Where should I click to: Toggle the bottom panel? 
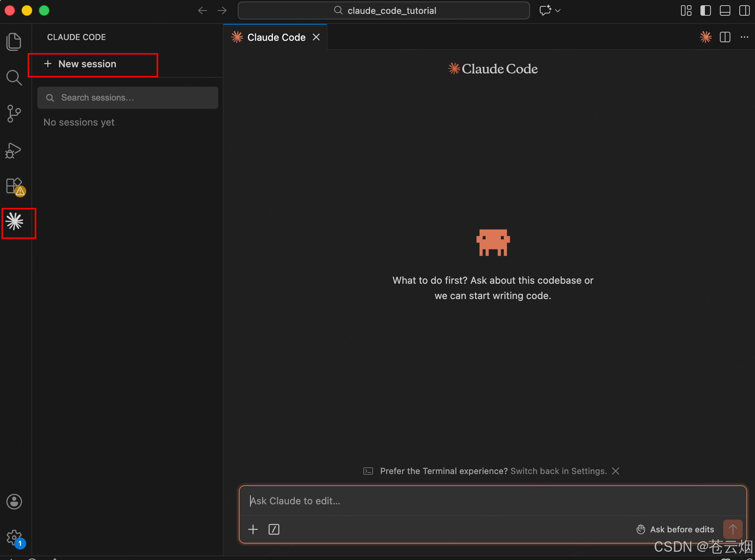(725, 10)
